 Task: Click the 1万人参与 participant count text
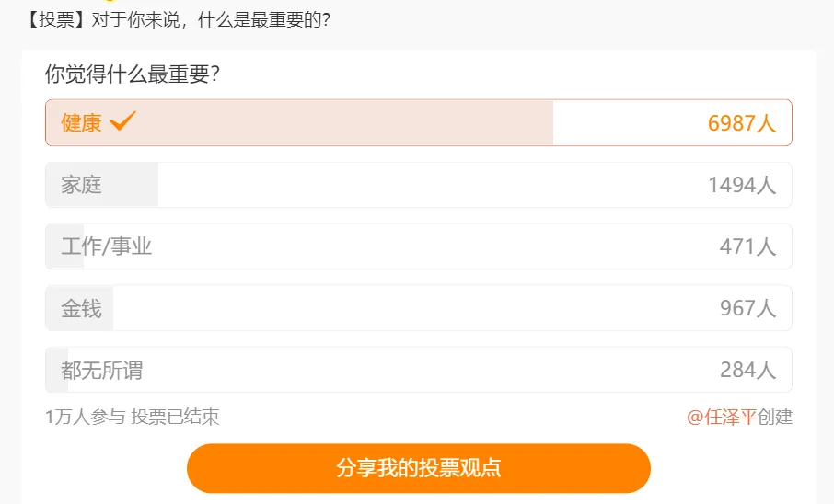point(85,417)
